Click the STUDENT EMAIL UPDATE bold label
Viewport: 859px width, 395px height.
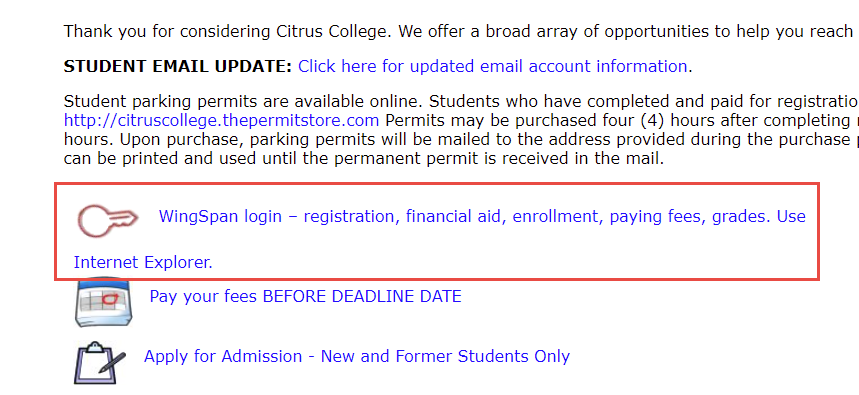178,66
